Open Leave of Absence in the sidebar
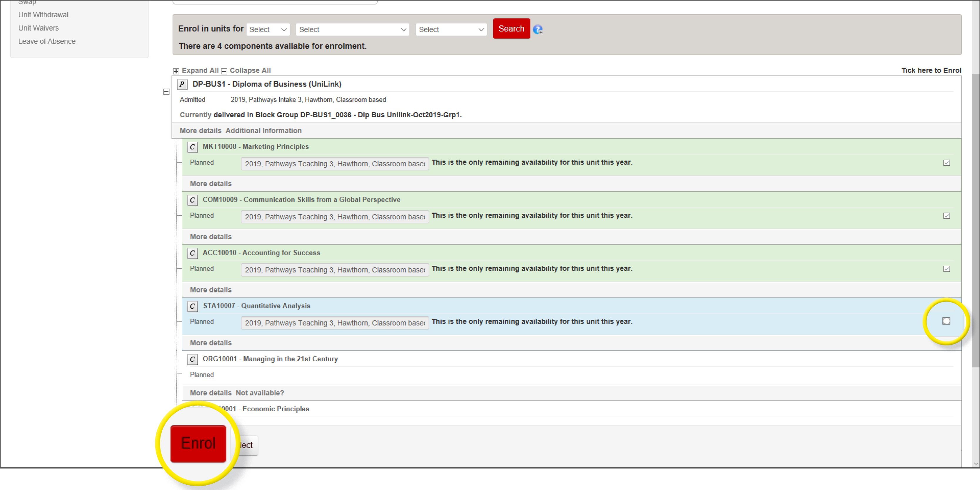Screen dimensions: 980x490 tap(47, 41)
